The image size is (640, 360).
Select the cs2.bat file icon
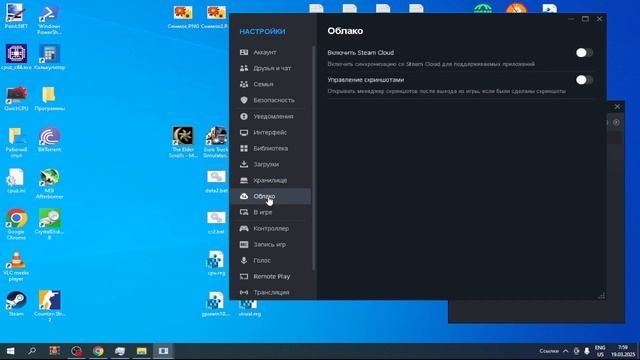tap(216, 222)
